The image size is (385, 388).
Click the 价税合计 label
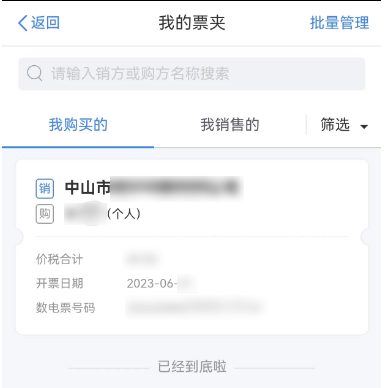tap(59, 259)
